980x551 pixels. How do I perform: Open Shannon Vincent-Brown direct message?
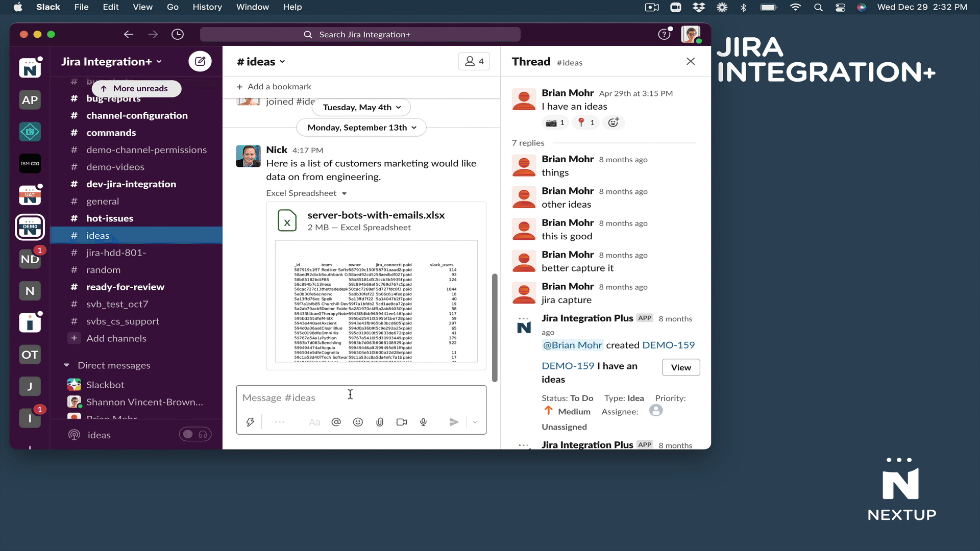pos(136,402)
